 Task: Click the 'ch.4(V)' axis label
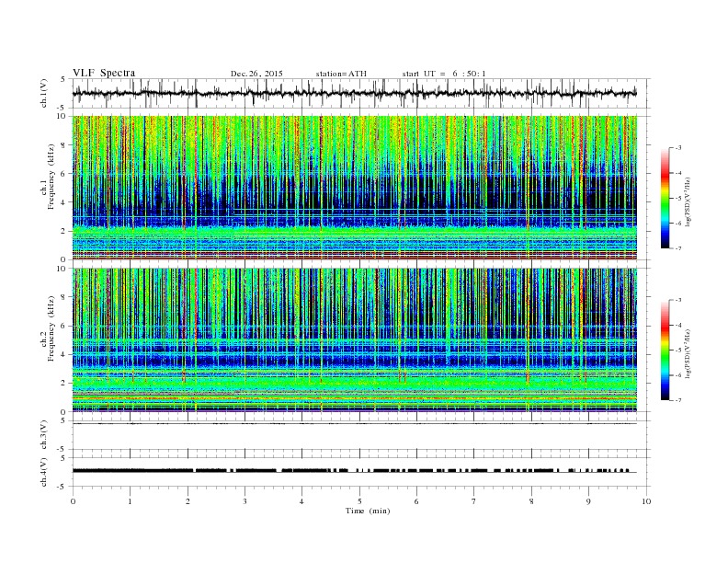coord(44,472)
